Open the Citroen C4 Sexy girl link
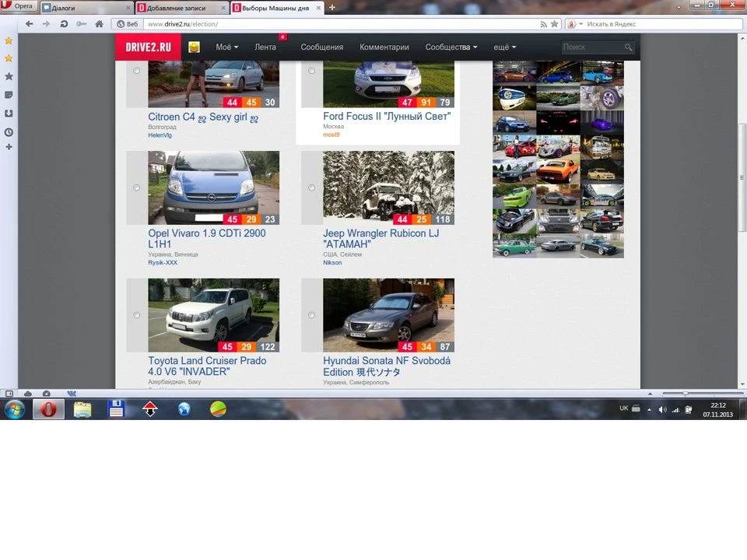Viewport: 747px width, 560px height. coord(203,117)
